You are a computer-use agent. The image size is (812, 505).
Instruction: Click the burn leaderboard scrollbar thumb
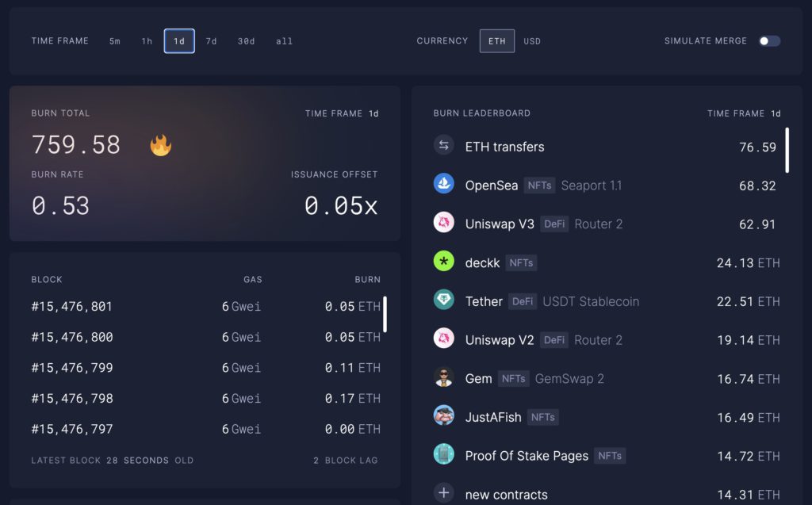click(x=787, y=150)
